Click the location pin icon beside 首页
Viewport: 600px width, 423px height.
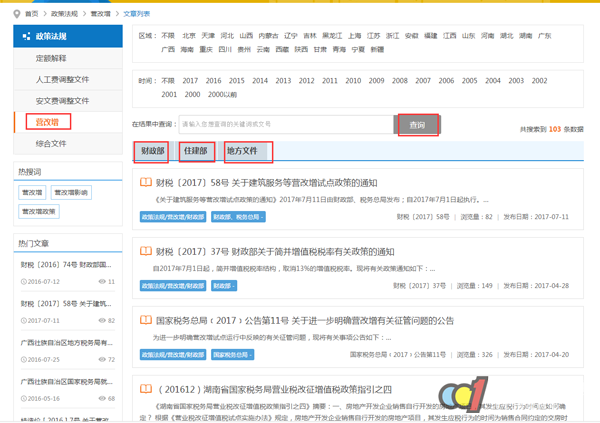16,14
